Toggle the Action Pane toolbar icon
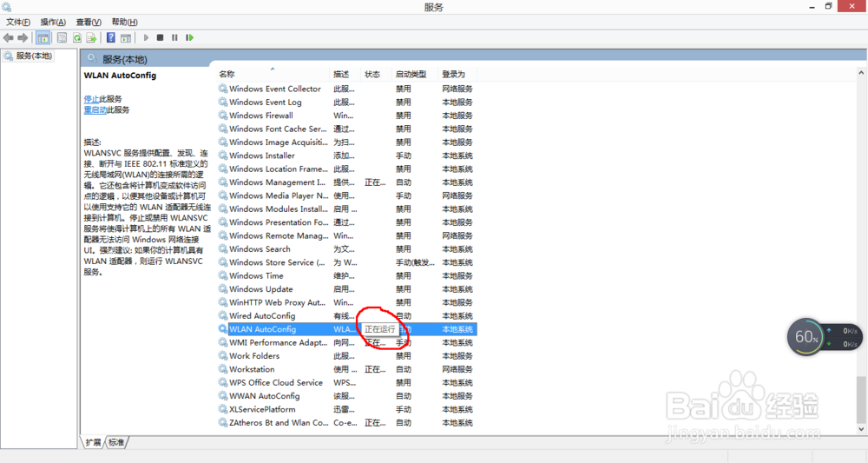This screenshot has width=868, height=463. tap(126, 37)
